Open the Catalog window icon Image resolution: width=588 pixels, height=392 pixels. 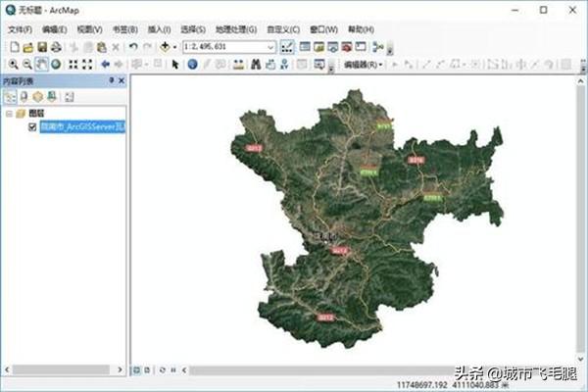[319, 47]
